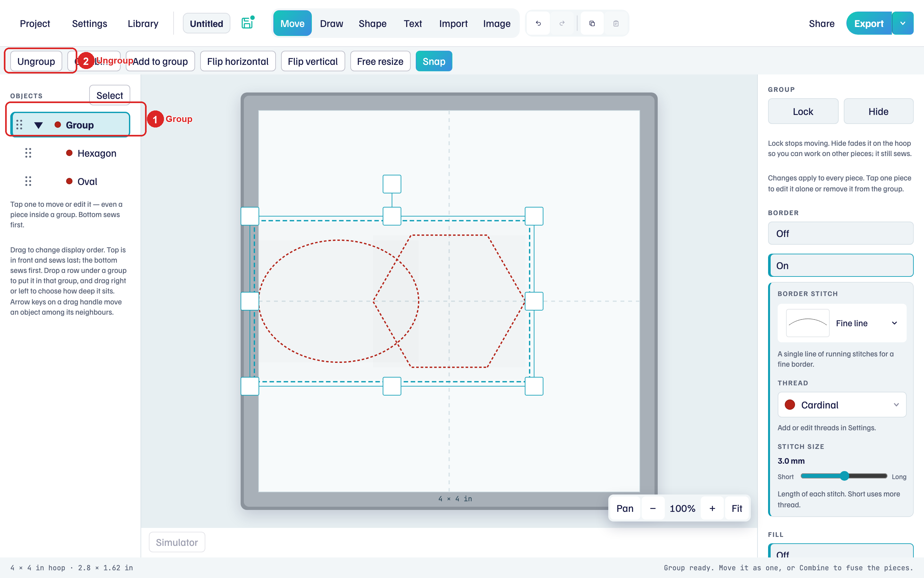Screen dimensions: 924x578
Task: Copy selection with the copy icon
Action: coord(592,23)
